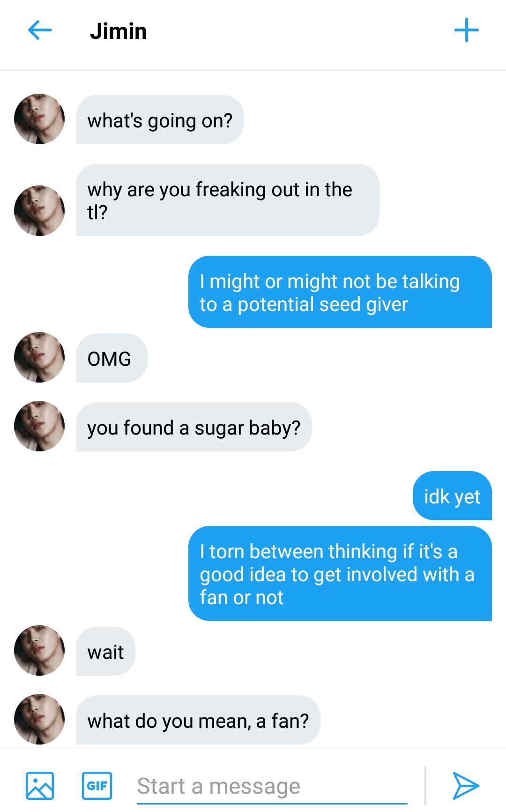
Task: Tap avatar next to OMG message
Action: coord(39,357)
